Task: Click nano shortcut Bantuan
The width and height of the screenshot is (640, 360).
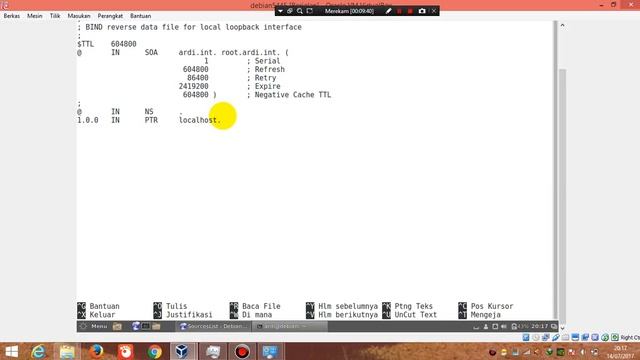Action: click(98, 306)
